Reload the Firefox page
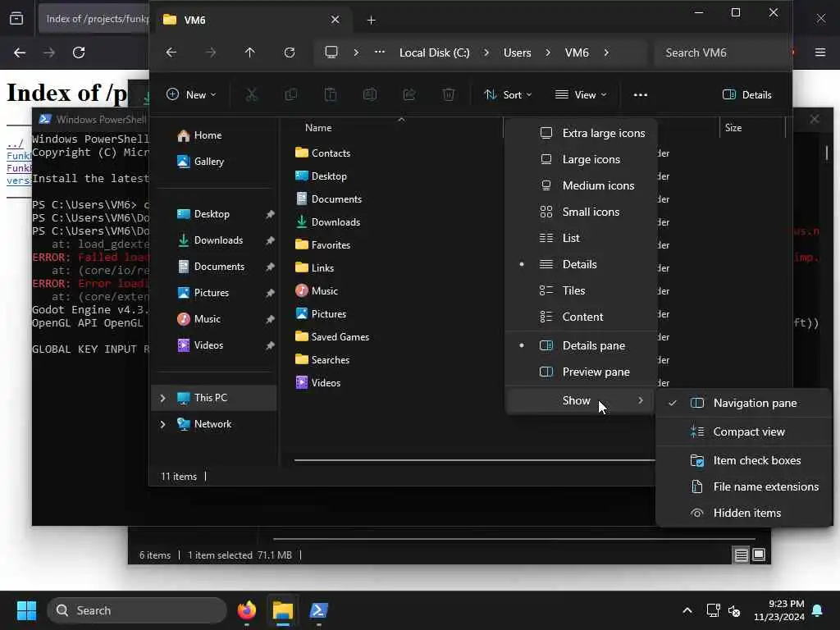The width and height of the screenshot is (840, 630). (79, 52)
